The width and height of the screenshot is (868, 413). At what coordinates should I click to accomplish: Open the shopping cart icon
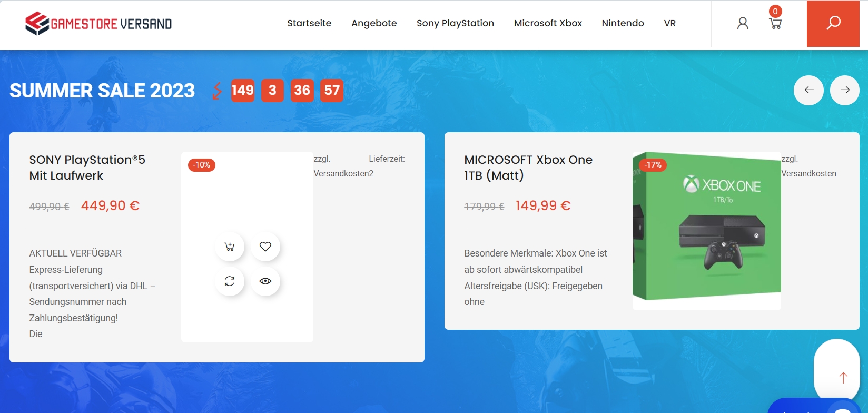click(x=775, y=24)
